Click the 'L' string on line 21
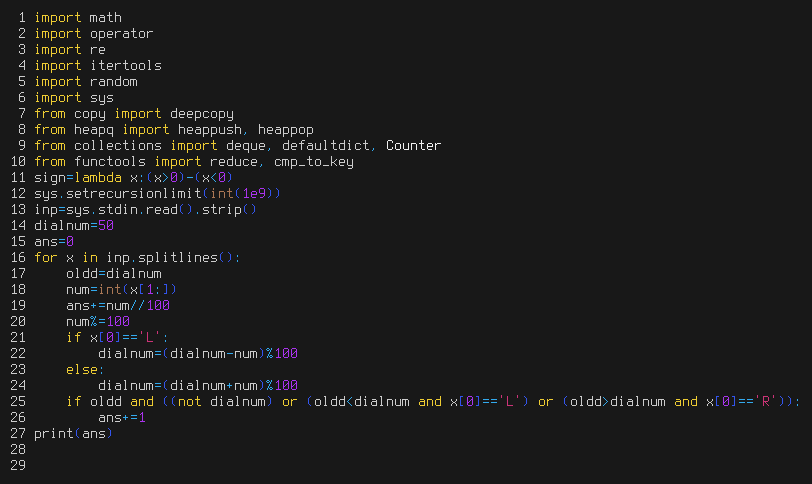Screen dimensions: 812x484 [150, 339]
